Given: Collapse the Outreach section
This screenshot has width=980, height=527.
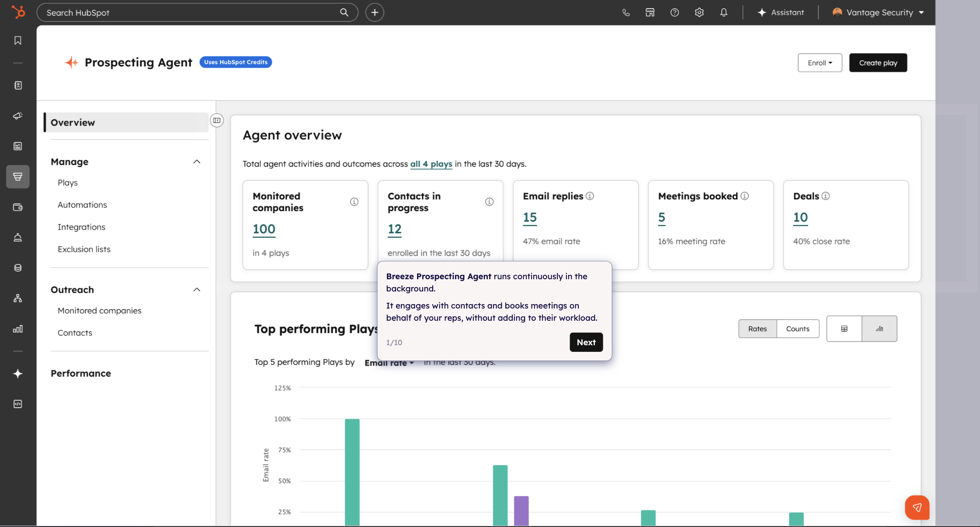Looking at the screenshot, I should click(x=197, y=290).
